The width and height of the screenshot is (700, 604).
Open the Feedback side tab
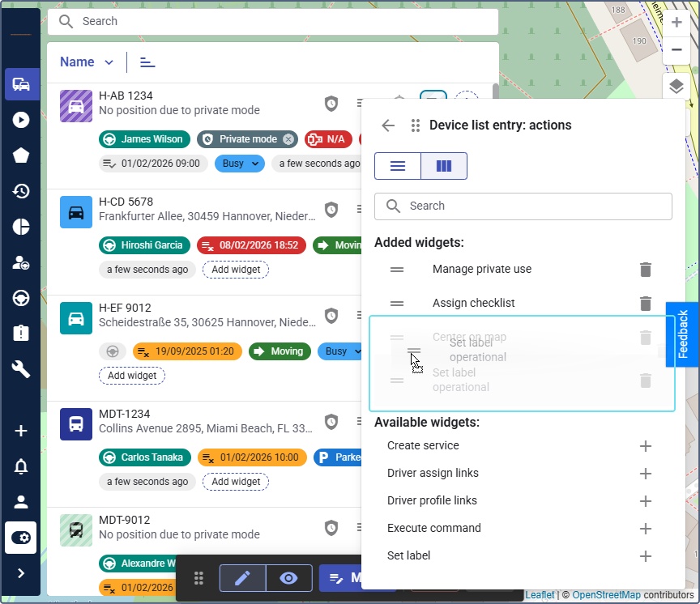(682, 334)
